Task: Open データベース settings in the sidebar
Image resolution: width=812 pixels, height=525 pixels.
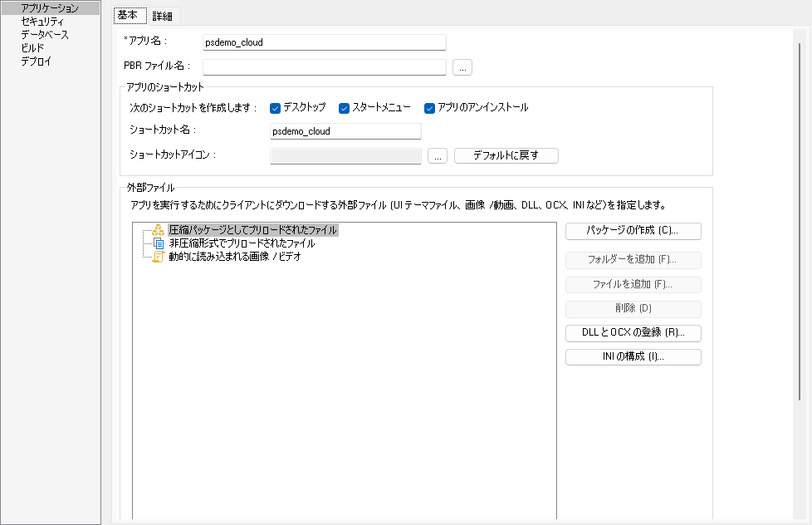Action: [x=45, y=35]
